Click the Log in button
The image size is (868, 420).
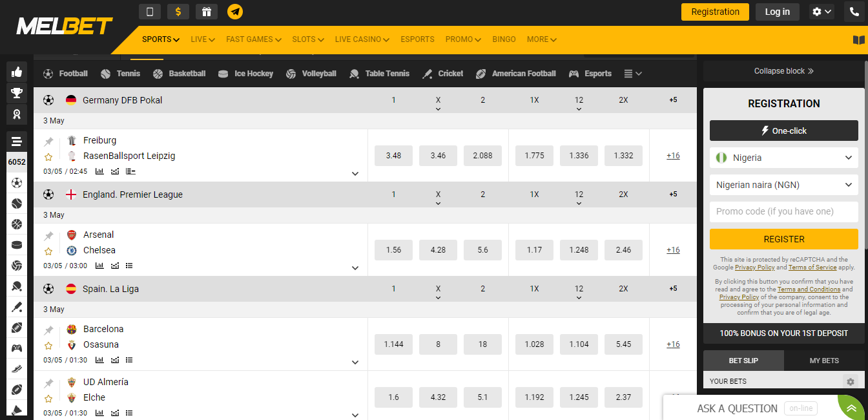tap(777, 12)
